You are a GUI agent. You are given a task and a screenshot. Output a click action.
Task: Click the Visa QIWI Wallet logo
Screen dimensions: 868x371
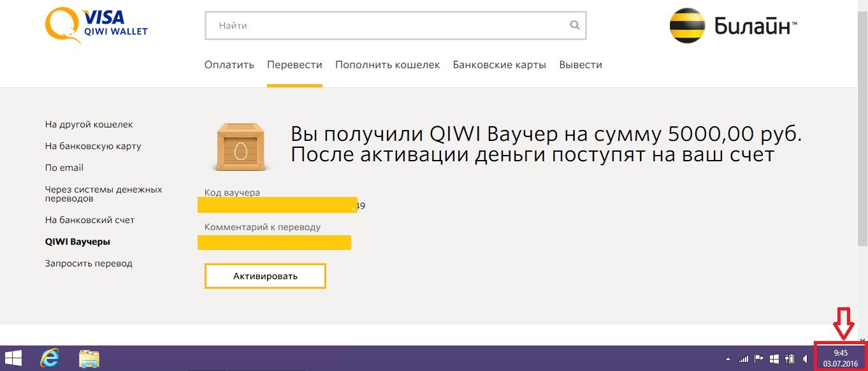pos(96,25)
